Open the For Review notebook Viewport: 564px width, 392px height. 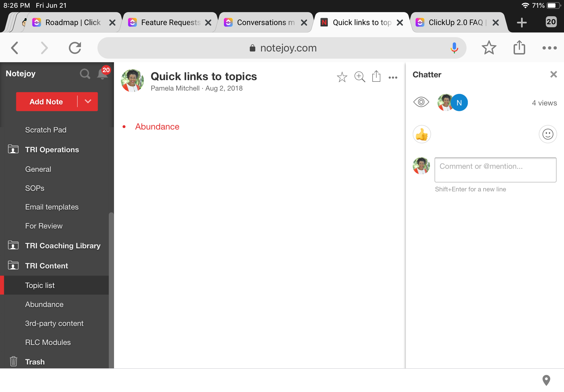(x=44, y=226)
